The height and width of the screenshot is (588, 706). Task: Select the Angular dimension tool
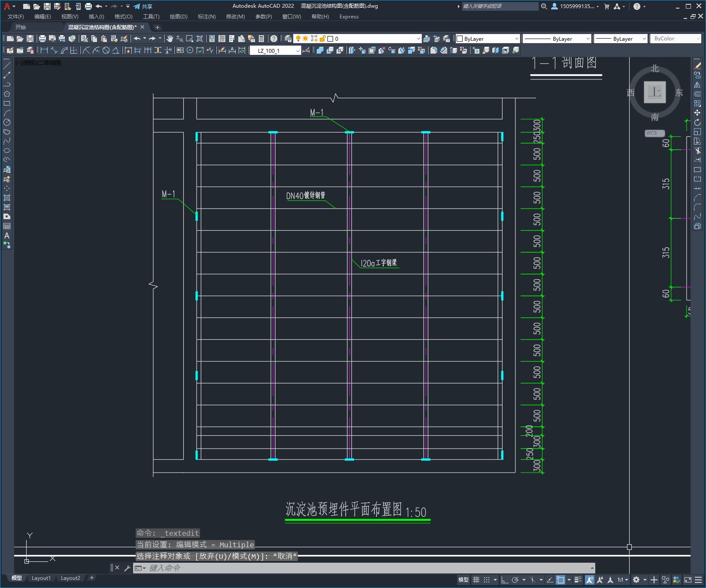tap(115, 50)
